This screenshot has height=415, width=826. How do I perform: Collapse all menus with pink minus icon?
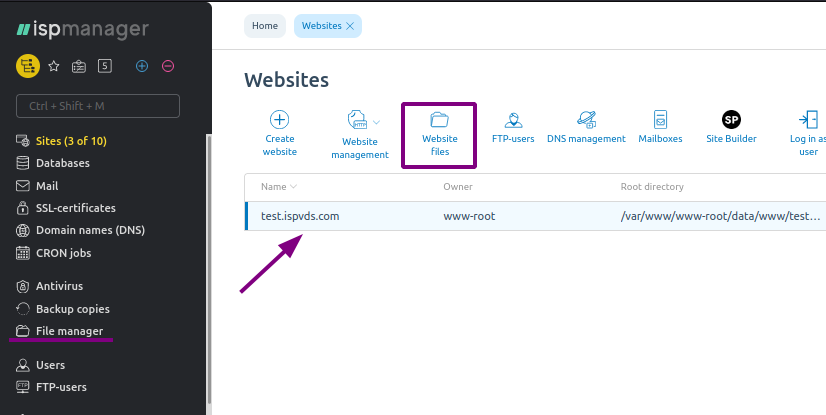(168, 66)
